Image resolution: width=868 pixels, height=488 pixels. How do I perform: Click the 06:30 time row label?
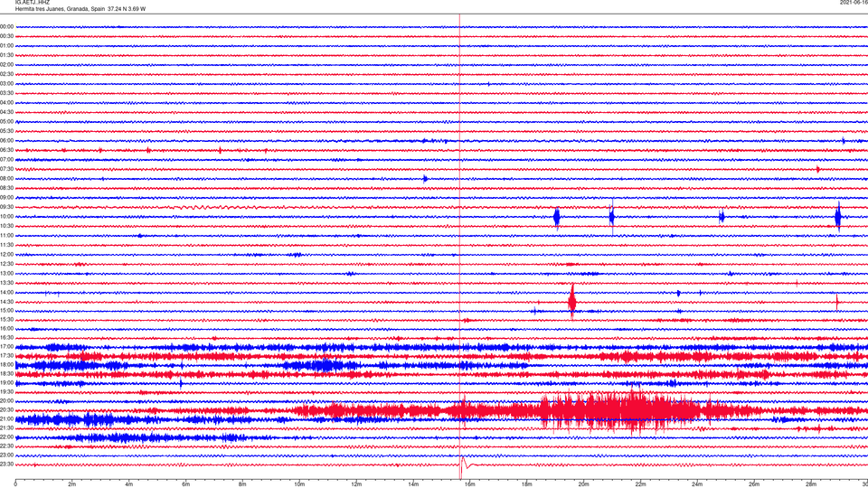[x=6, y=150]
